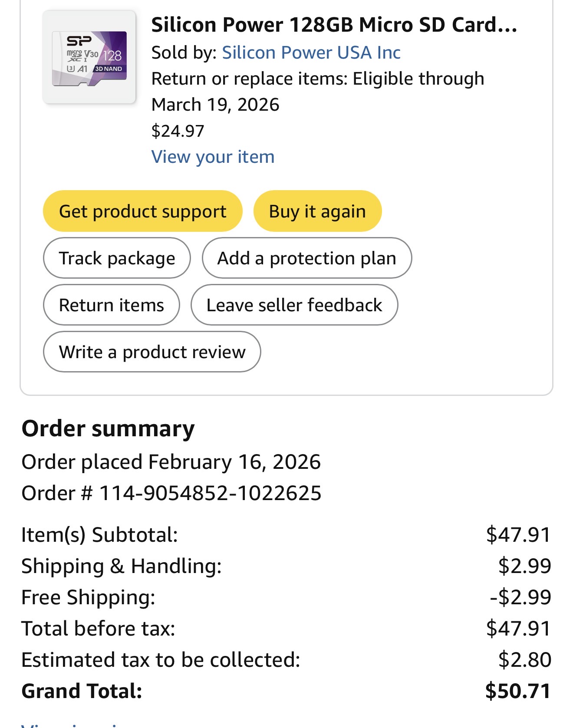Click the Free Shipping discount amount
The height and width of the screenshot is (728, 573).
point(520,597)
